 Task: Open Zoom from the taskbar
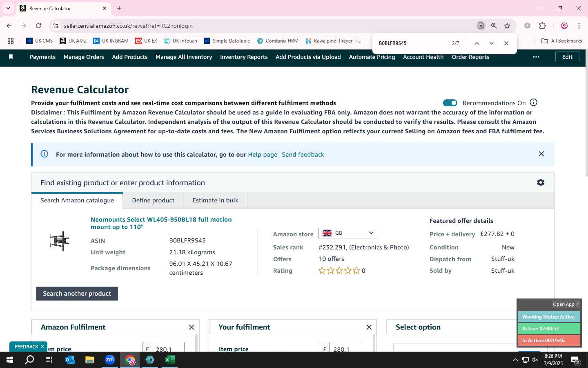click(x=110, y=360)
